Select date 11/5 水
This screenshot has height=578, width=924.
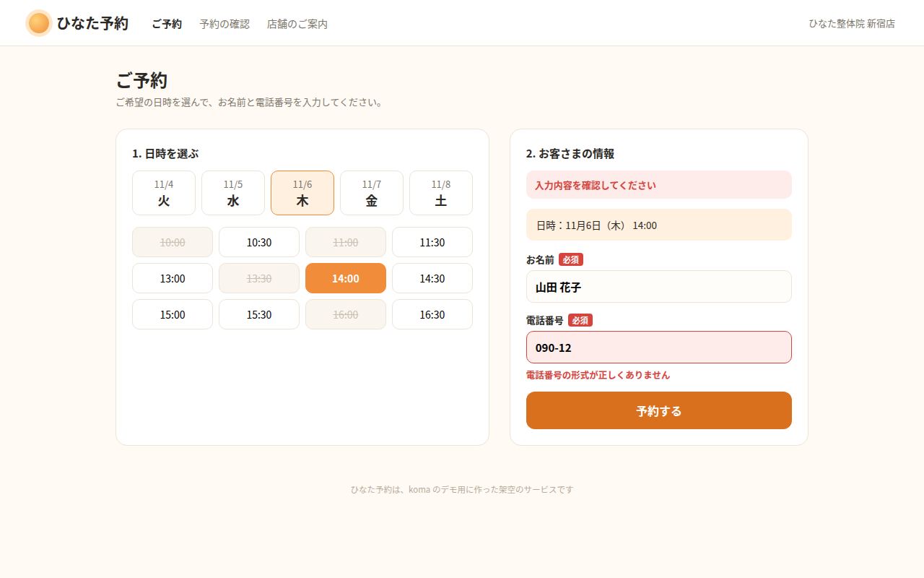(x=233, y=193)
